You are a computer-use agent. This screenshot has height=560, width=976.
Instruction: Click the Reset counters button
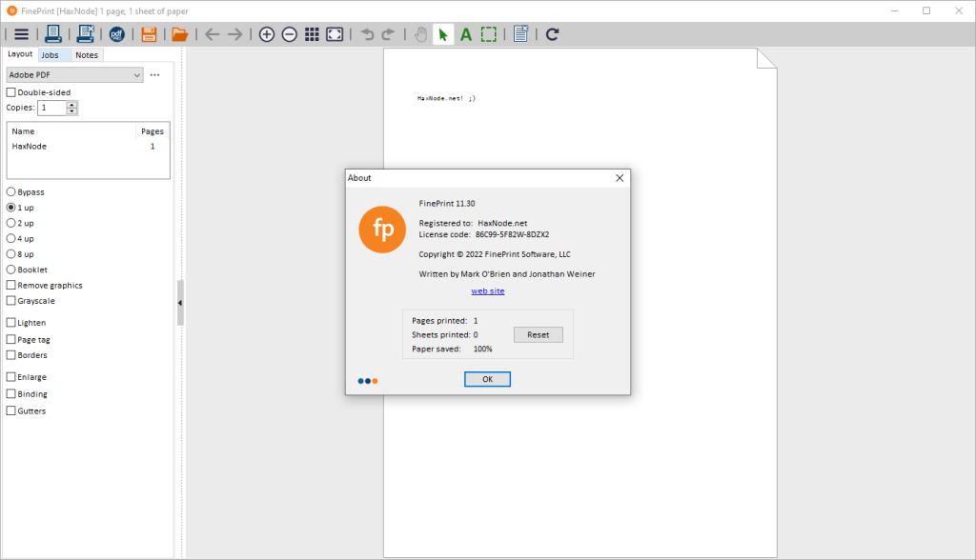539,334
